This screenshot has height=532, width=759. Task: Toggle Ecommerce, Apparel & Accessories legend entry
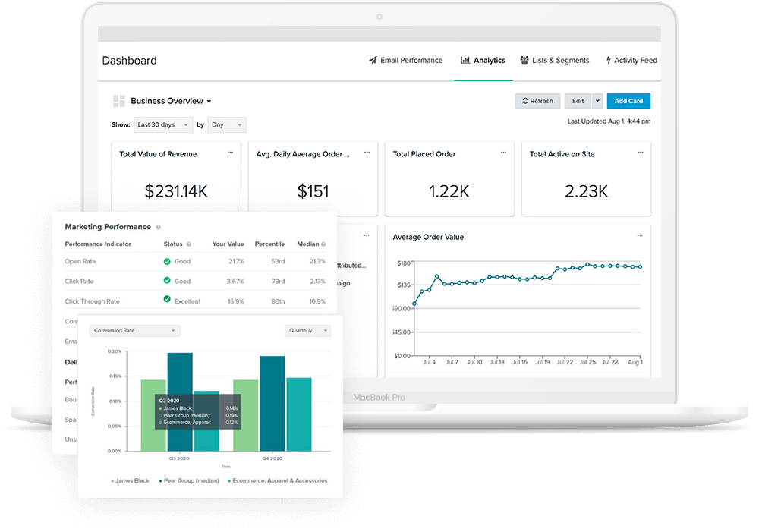277,480
